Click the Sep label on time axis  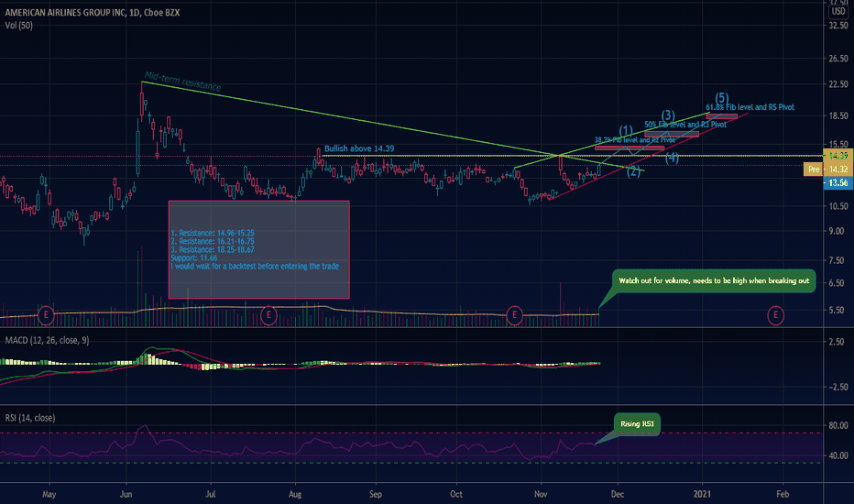[x=376, y=494]
